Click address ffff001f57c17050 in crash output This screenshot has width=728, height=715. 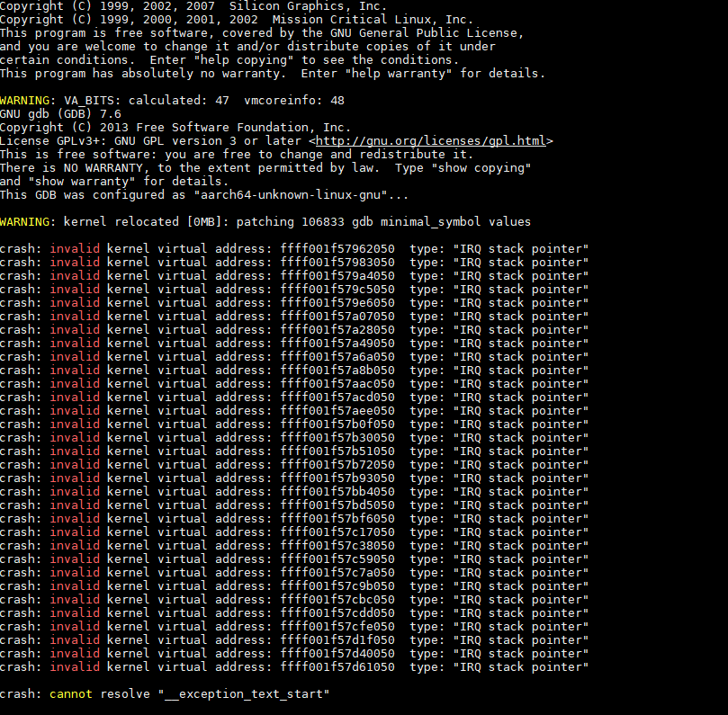click(x=337, y=532)
